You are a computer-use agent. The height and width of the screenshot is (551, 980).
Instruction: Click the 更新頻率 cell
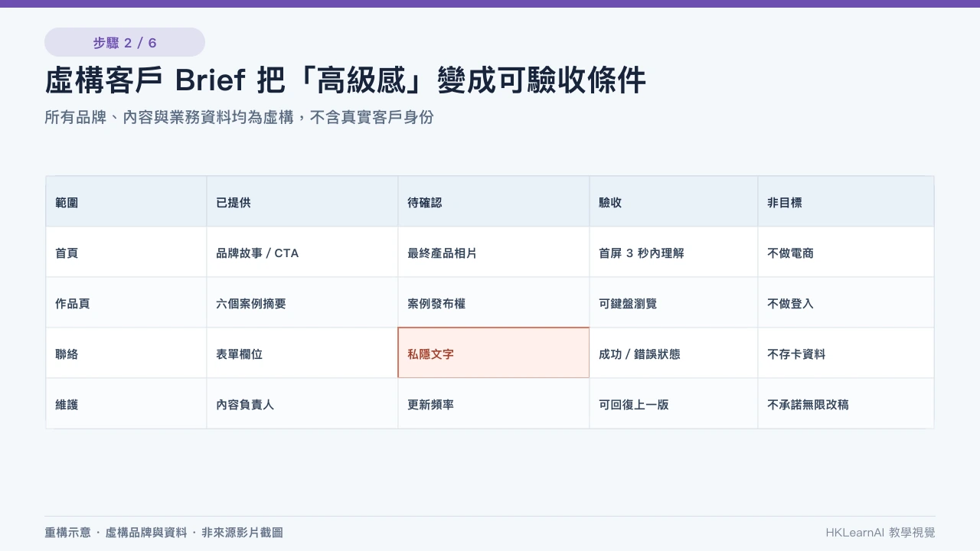pos(494,404)
